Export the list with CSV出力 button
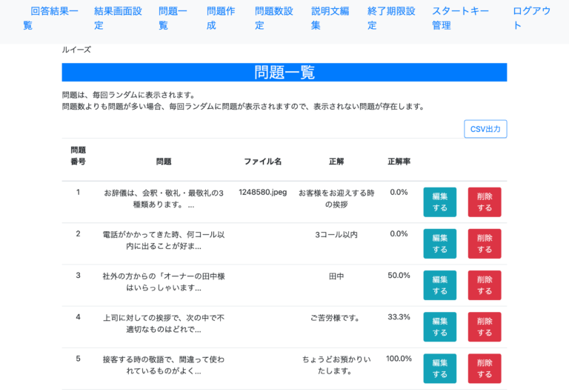 tap(485, 129)
